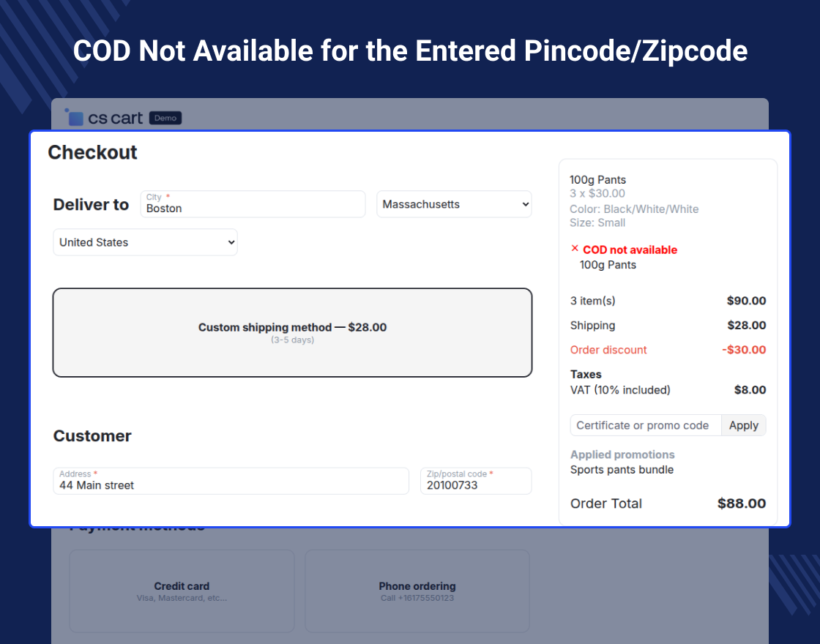Click the COD not available message
This screenshot has width=820, height=644.
(x=630, y=250)
